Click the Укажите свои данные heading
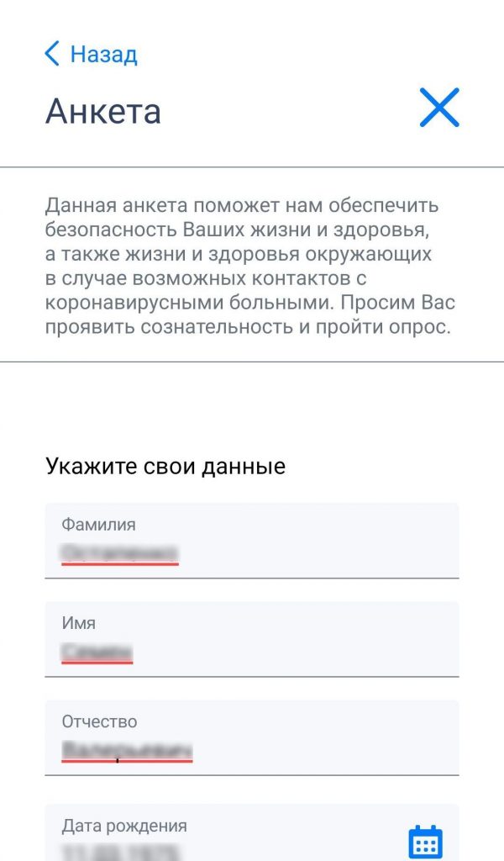 point(165,466)
